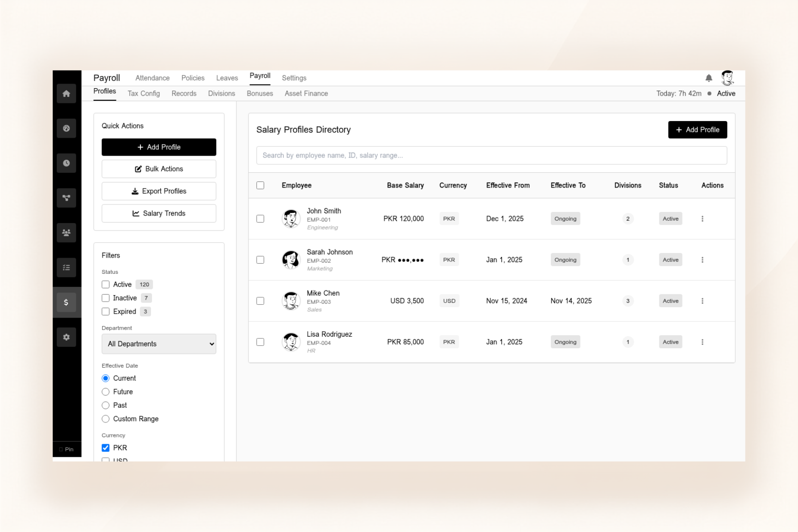798x532 pixels.
Task: Select the checkbox for Mike Chen's row
Action: pyautogui.click(x=260, y=301)
